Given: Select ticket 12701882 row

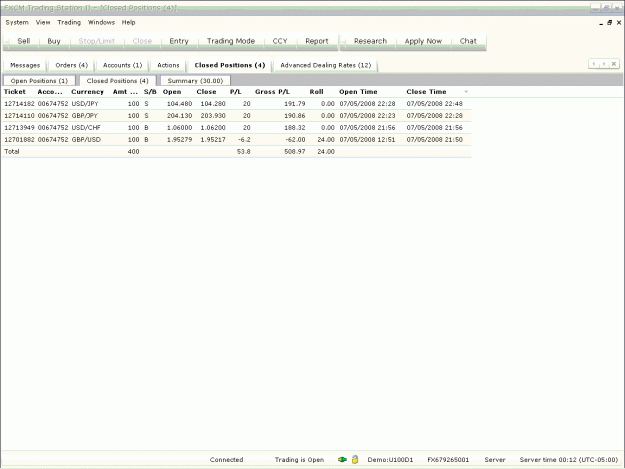Looking at the screenshot, I should tap(237, 139).
